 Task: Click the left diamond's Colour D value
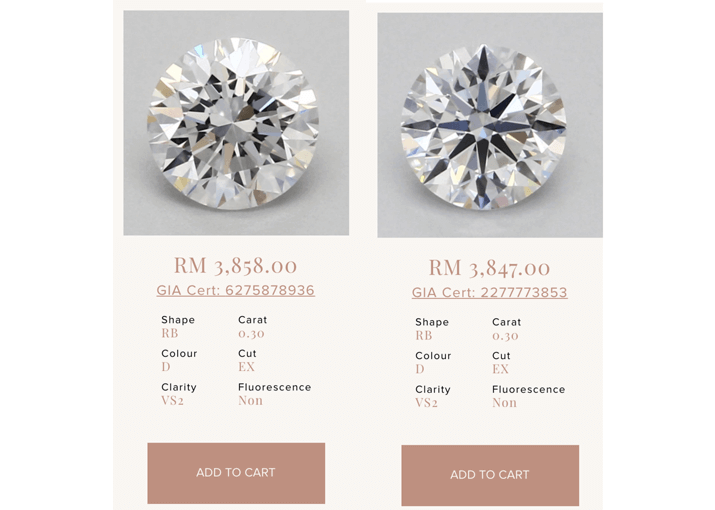[166, 367]
